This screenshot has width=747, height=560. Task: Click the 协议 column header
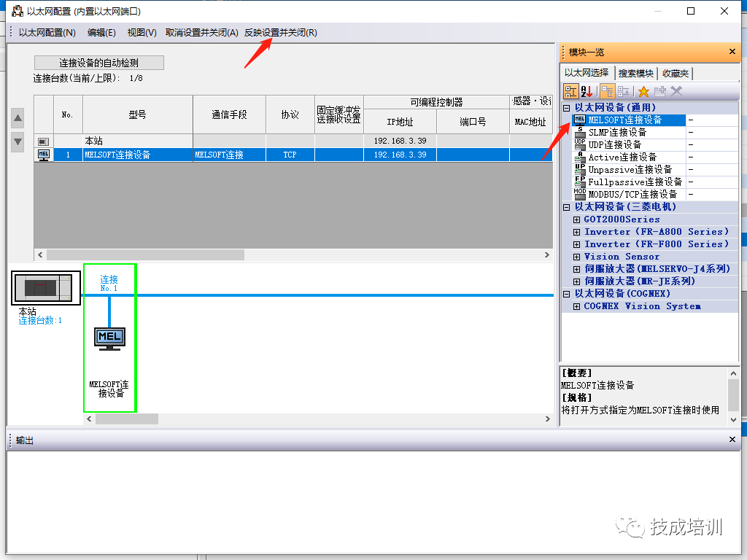coord(290,114)
